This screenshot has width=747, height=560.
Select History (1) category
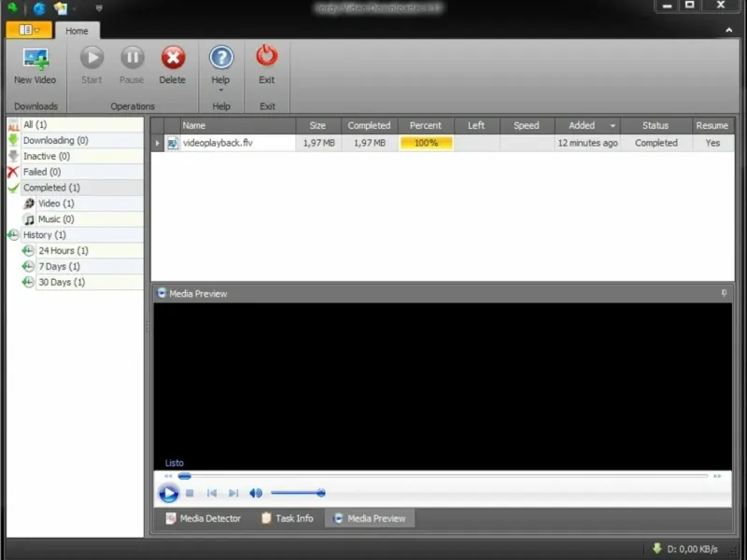coord(76,235)
